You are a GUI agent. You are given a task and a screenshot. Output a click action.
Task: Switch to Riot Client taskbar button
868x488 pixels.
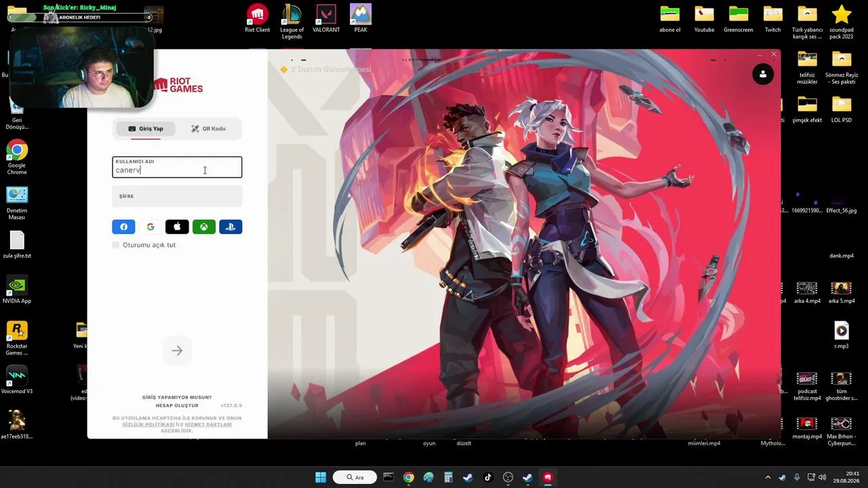pyautogui.click(x=548, y=477)
